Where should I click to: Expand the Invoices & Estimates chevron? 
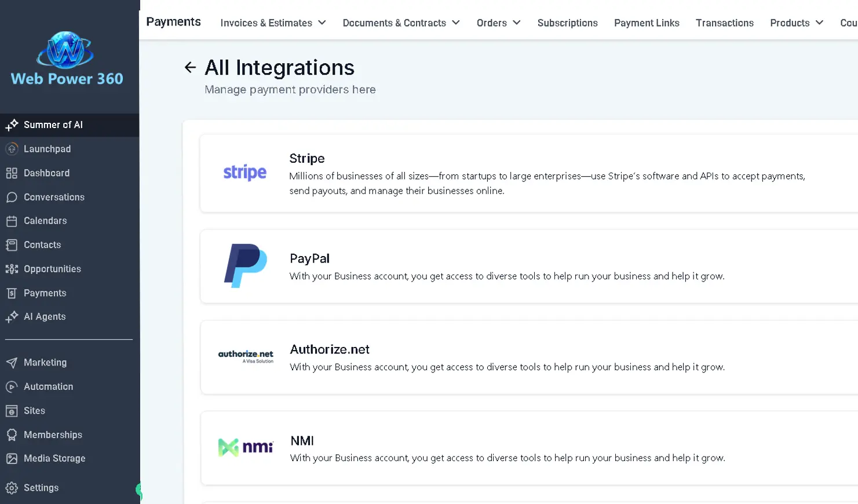click(x=322, y=23)
